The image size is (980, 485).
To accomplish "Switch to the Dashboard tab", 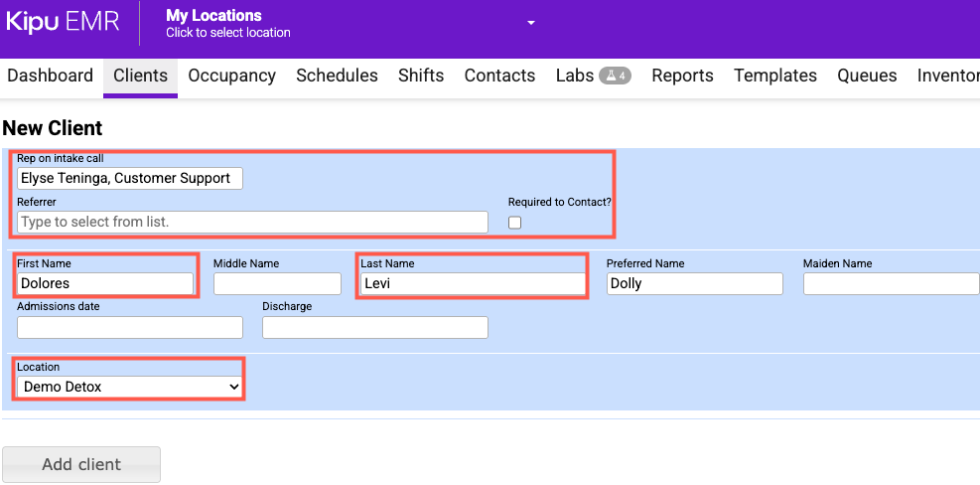I will tap(50, 76).
